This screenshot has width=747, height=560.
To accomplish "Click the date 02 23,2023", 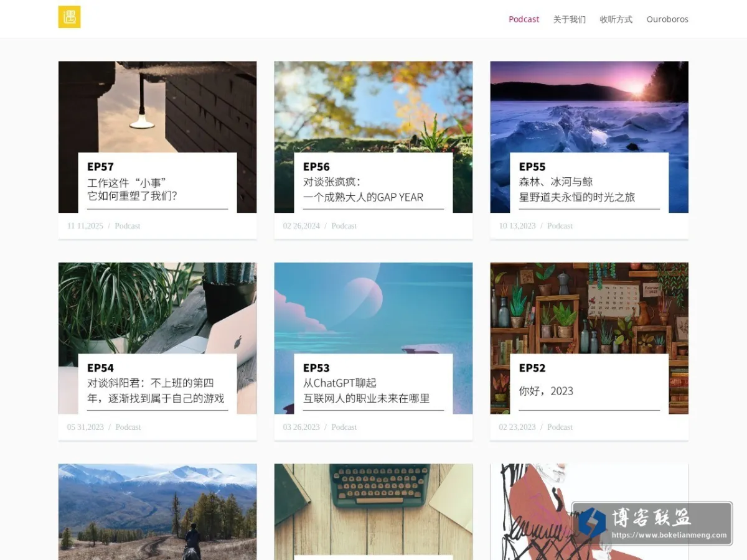I will pos(517,427).
